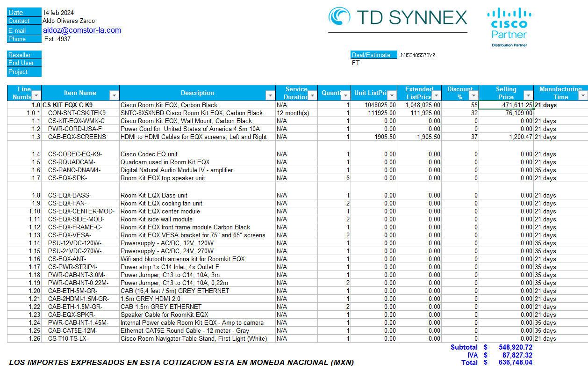Open the Item Name column filter dropdown
588x366 pixels.
(x=114, y=95)
